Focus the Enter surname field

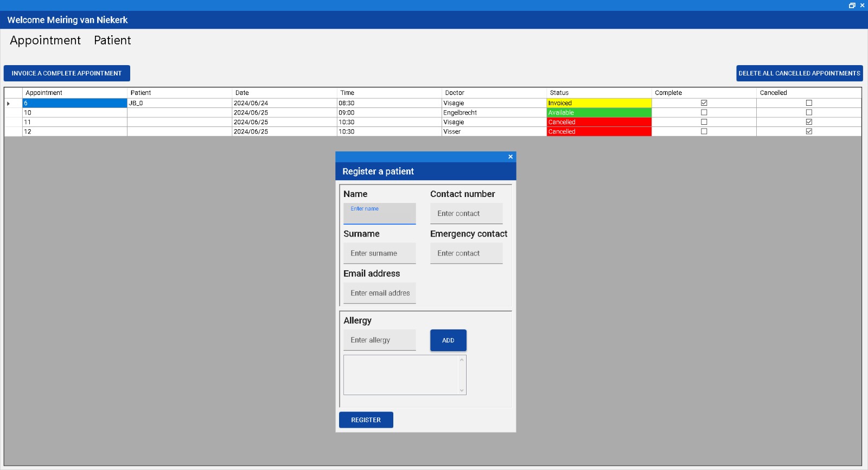pos(380,253)
